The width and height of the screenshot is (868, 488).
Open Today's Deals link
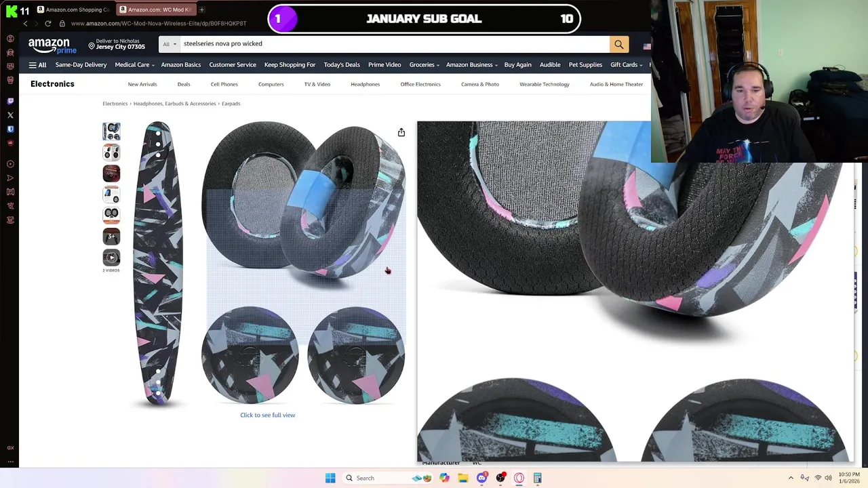342,65
